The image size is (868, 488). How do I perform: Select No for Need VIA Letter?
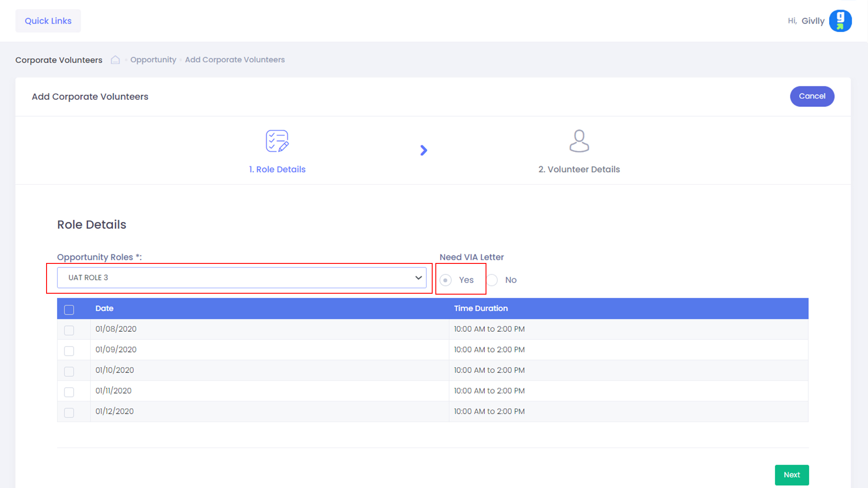click(492, 280)
